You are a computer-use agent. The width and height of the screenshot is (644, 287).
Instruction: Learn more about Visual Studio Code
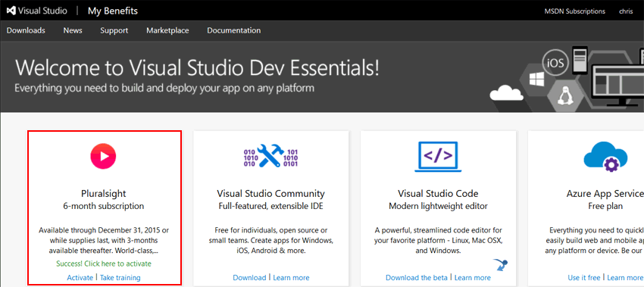pos(473,278)
